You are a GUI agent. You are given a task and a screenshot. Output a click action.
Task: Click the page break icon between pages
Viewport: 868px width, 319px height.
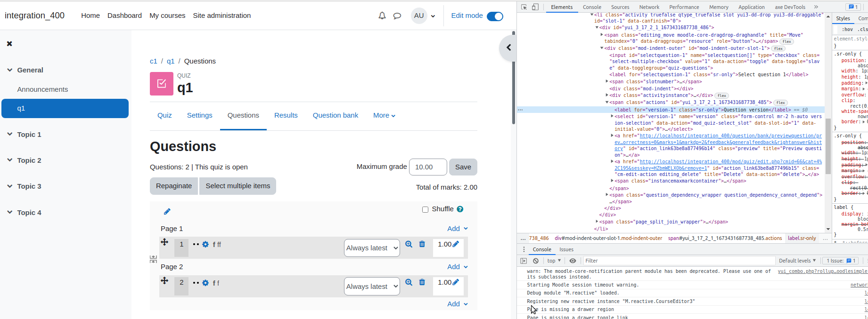point(154,259)
